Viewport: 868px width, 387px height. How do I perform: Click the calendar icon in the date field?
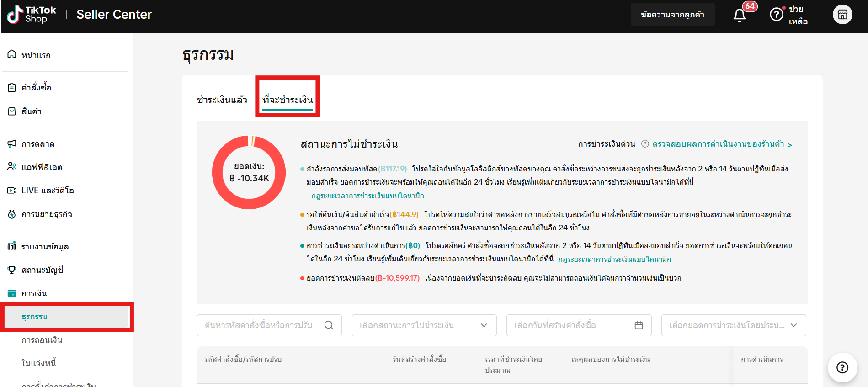[x=639, y=325]
